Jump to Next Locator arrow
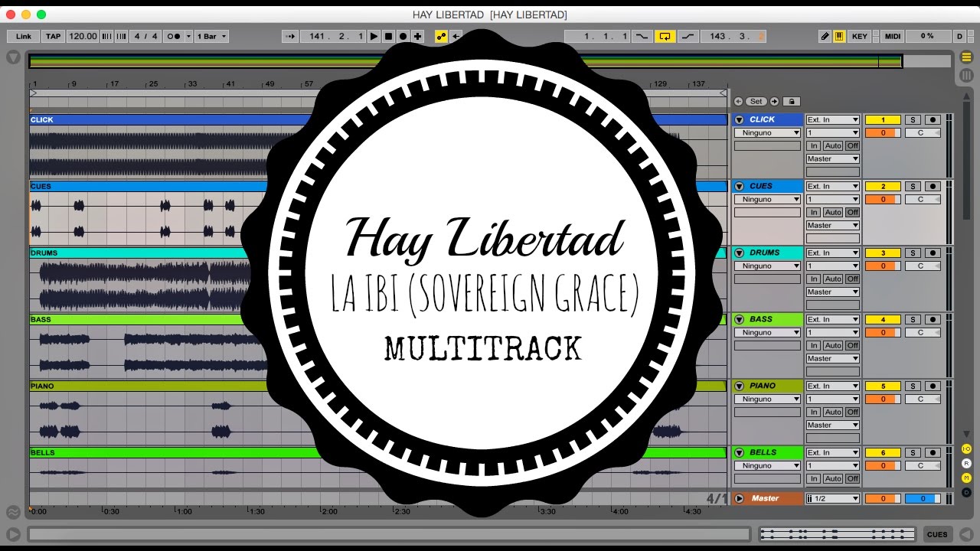 click(774, 101)
